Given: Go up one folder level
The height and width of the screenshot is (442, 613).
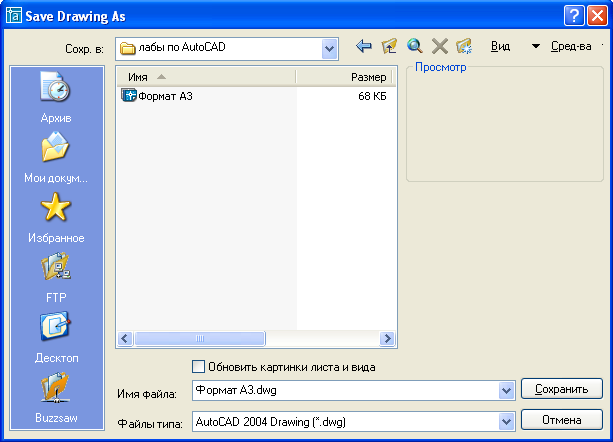Looking at the screenshot, I should (389, 47).
